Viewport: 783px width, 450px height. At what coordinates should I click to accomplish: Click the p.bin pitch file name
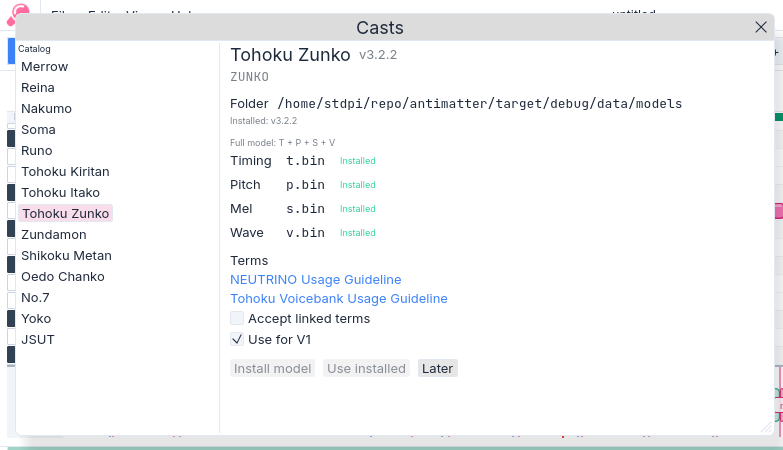(x=305, y=185)
